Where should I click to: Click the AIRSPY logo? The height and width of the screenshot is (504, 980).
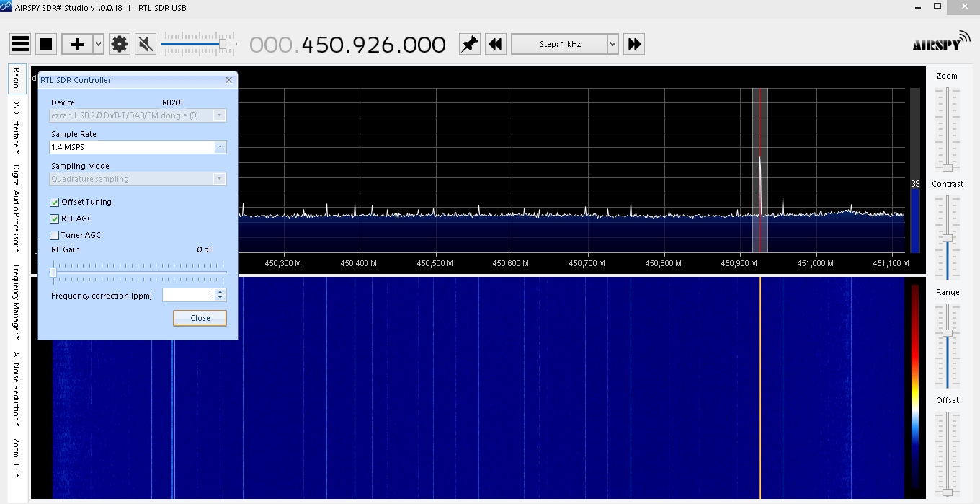coord(941,40)
